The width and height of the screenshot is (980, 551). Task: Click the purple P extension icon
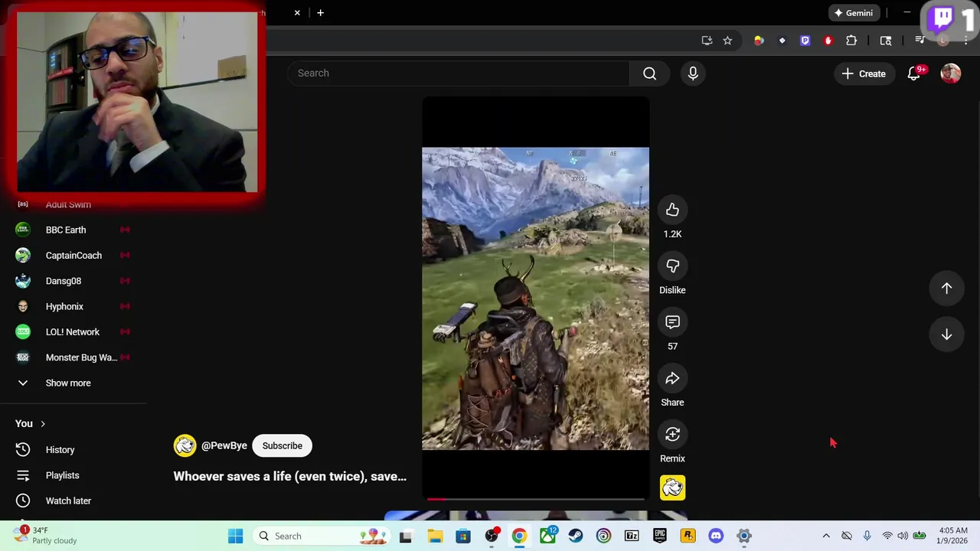coord(805,41)
